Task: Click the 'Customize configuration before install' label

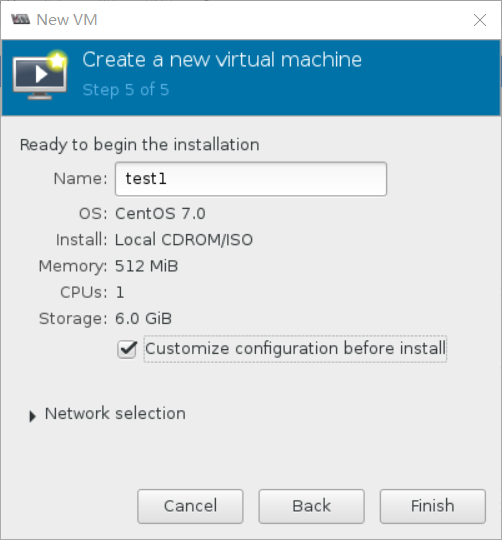Action: [x=295, y=349]
